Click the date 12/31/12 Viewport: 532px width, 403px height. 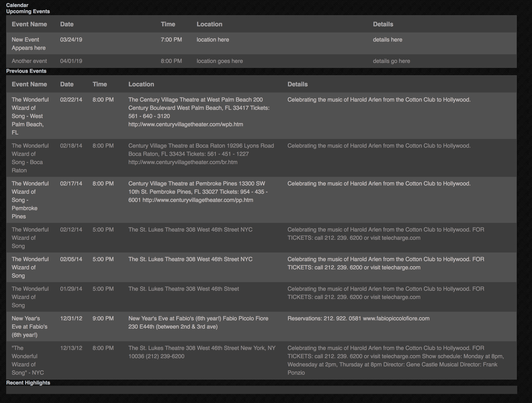71,318
